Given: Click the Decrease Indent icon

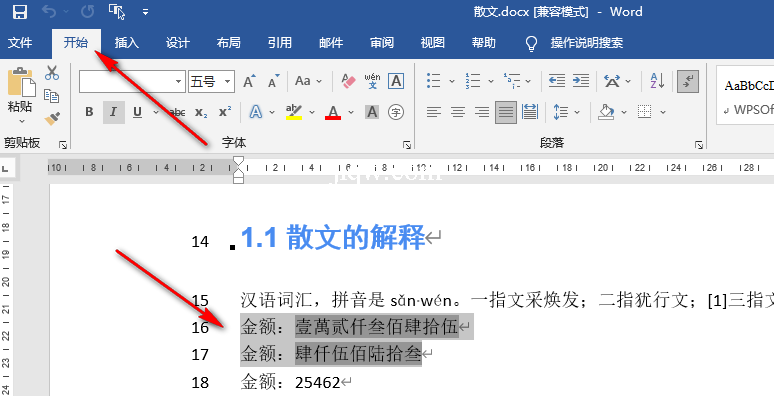Looking at the screenshot, I should coord(557,80).
